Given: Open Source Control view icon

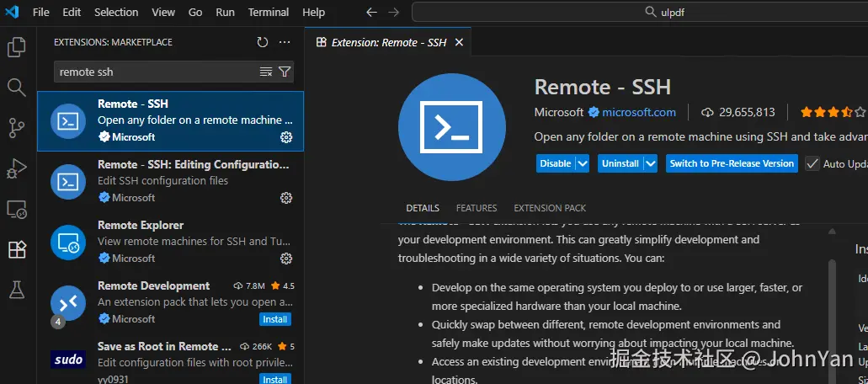Looking at the screenshot, I should click(16, 127).
